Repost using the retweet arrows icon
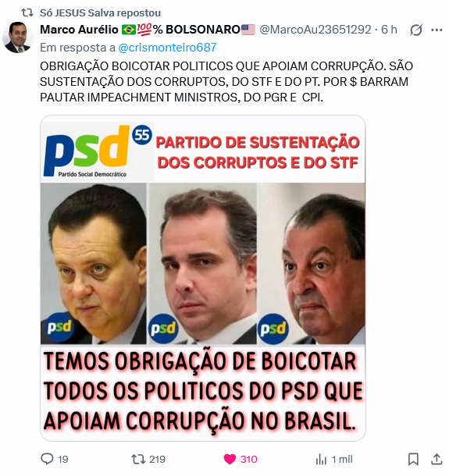This screenshot has height=476, width=449. tap(138, 459)
